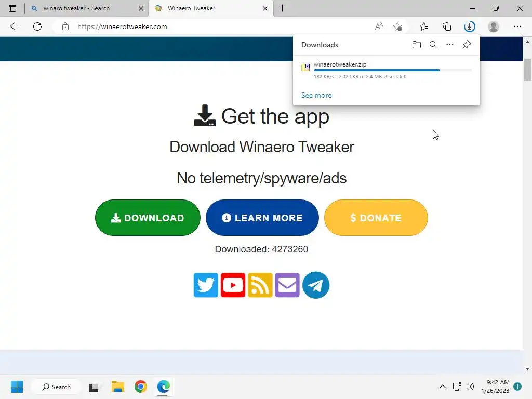Click the blue LEARN MORE button
Image resolution: width=532 pixels, height=399 pixels.
click(262, 218)
